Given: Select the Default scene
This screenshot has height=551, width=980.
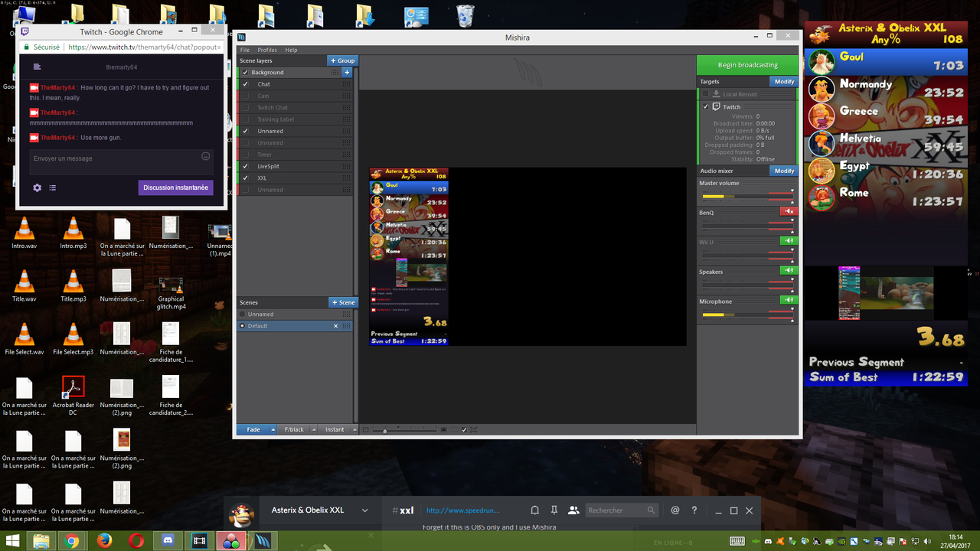Looking at the screenshot, I should tap(296, 326).
